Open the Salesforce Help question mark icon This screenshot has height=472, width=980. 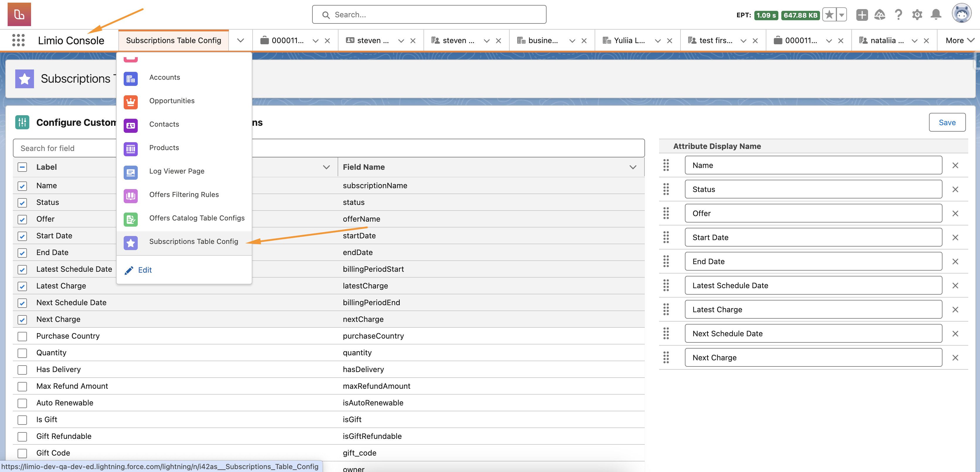point(898,15)
